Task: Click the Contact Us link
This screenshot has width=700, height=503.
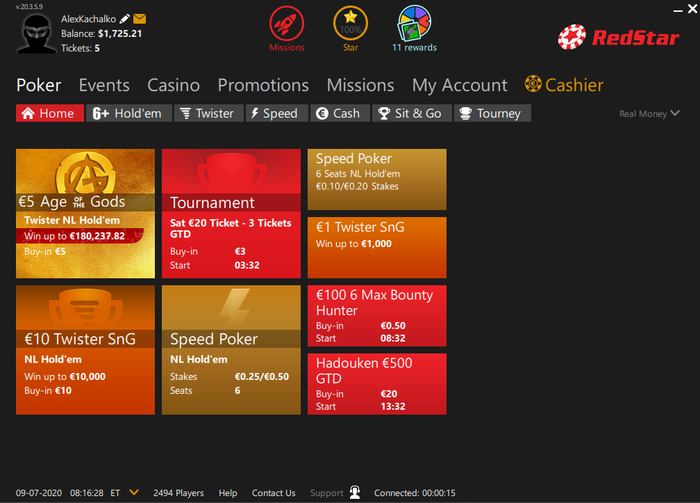Action: (274, 493)
